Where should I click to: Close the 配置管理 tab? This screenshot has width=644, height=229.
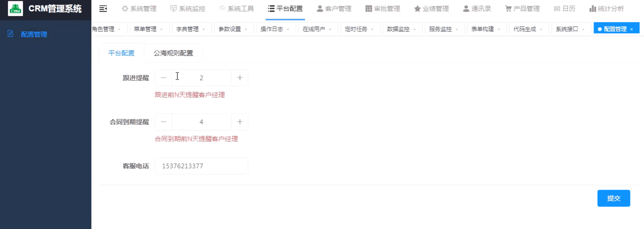(631, 29)
